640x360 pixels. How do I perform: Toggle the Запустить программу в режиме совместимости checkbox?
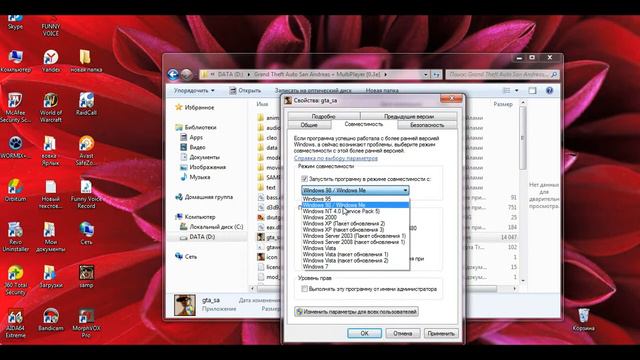[x=304, y=179]
